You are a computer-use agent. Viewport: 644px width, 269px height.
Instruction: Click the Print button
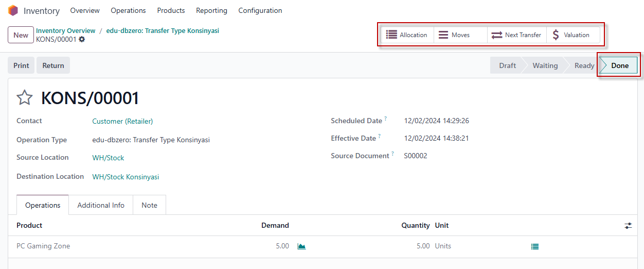click(21, 65)
